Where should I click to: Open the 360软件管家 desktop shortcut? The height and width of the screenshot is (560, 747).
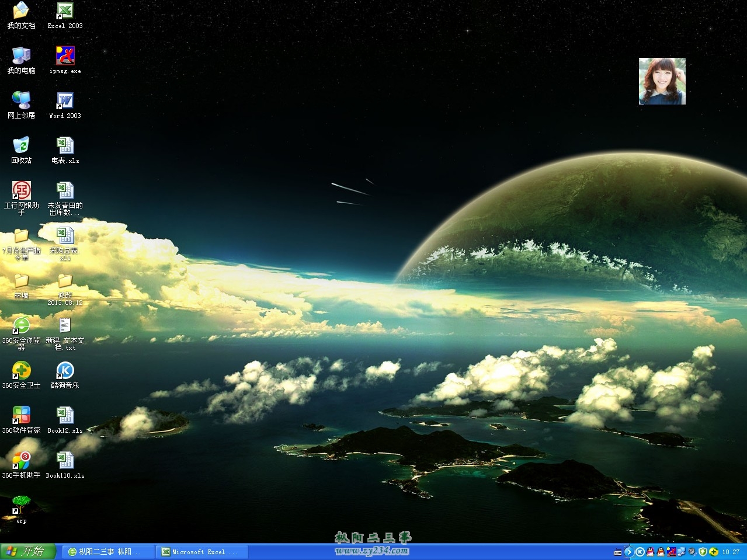coord(21,420)
